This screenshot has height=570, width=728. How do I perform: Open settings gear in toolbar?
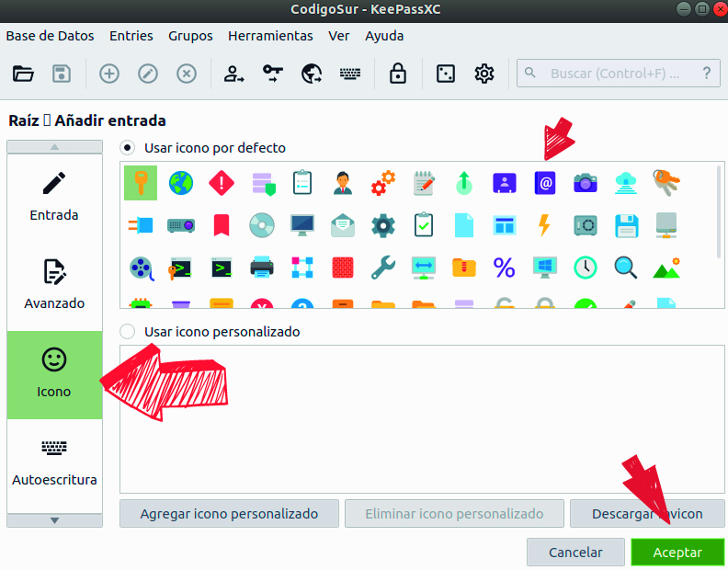[x=484, y=74]
